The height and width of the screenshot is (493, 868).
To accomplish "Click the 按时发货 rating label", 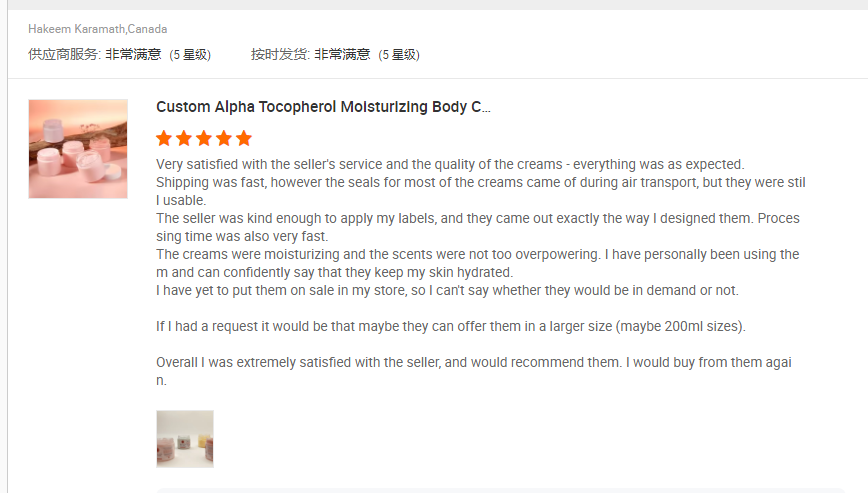I will pos(280,54).
